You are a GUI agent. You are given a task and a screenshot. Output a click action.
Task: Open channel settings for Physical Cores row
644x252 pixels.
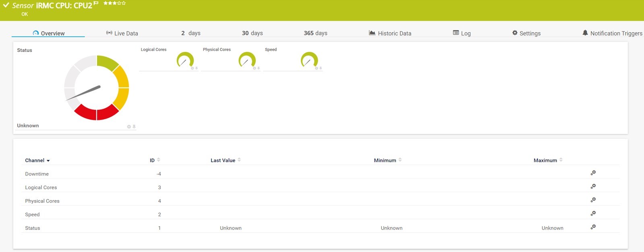(593, 200)
